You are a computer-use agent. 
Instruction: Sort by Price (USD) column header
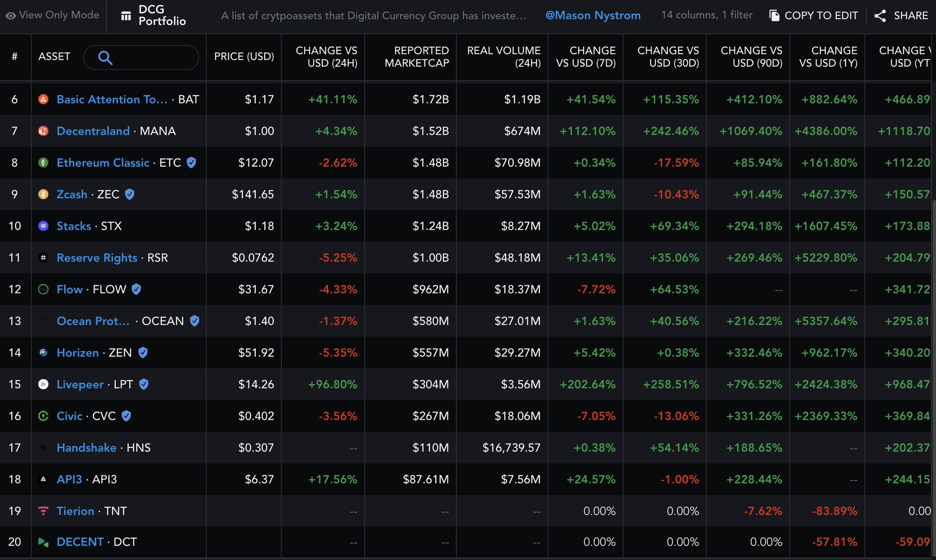tap(244, 57)
